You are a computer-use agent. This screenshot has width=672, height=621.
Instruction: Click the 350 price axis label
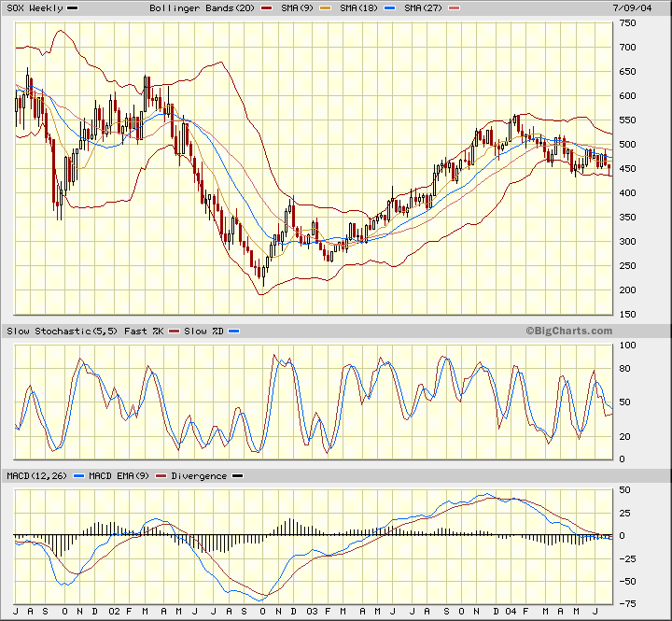[x=627, y=218]
